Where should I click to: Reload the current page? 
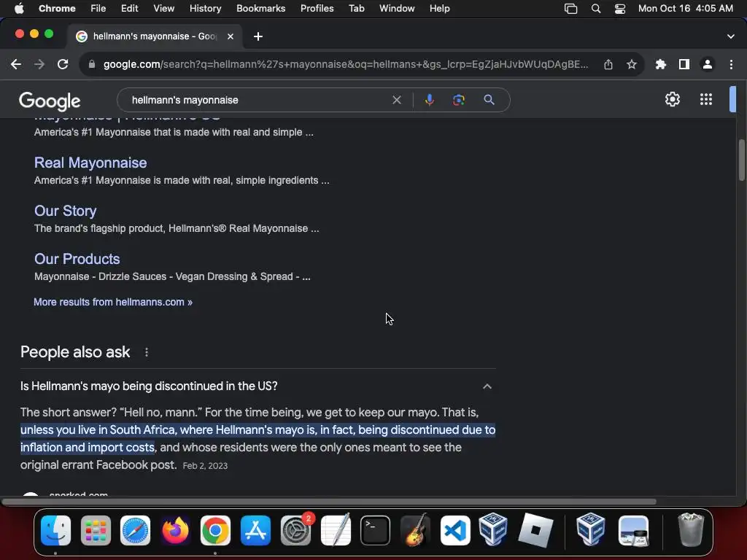pos(63,64)
